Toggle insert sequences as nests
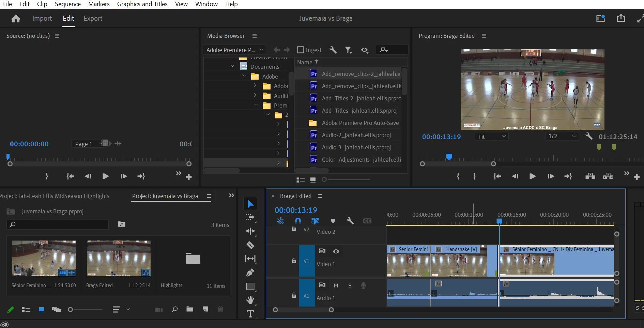644x328 pixels. click(x=280, y=221)
